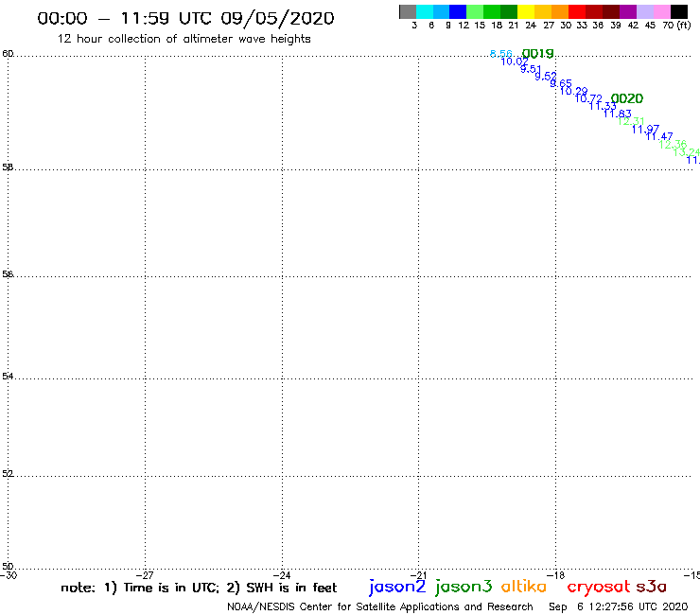The height and width of the screenshot is (615, 700).
Task: Click the 9.65 wave height value
Action: [561, 83]
